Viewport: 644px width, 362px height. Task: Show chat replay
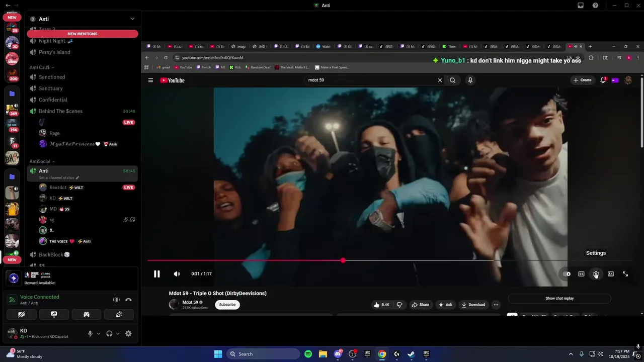pyautogui.click(x=559, y=298)
